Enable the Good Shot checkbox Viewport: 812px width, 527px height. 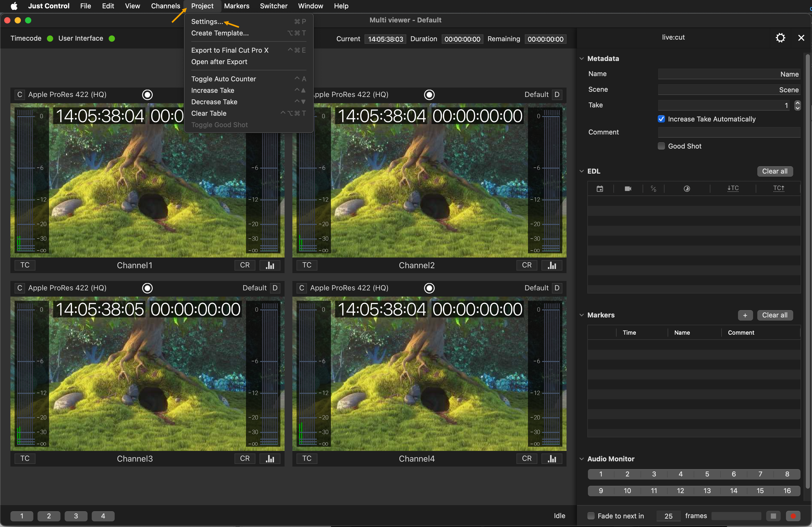(661, 146)
